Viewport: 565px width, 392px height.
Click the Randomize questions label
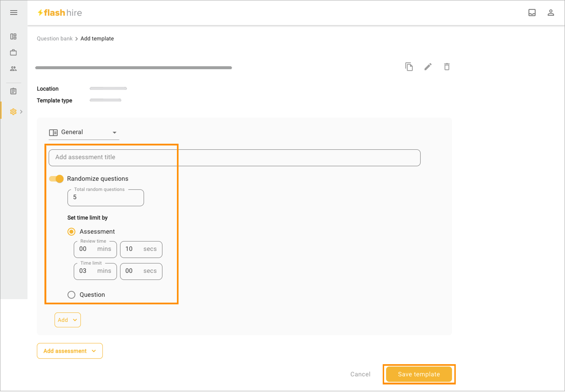tap(98, 179)
